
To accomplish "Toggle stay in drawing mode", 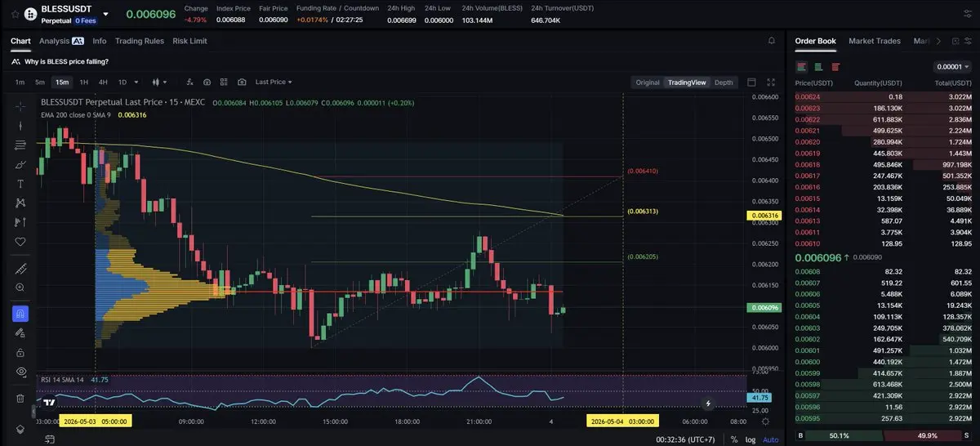I will click(20, 333).
